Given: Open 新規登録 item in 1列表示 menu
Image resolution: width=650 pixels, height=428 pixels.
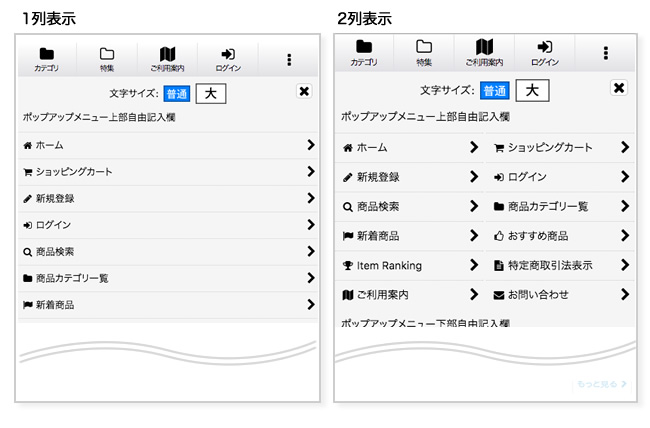Looking at the screenshot, I should pos(167,198).
